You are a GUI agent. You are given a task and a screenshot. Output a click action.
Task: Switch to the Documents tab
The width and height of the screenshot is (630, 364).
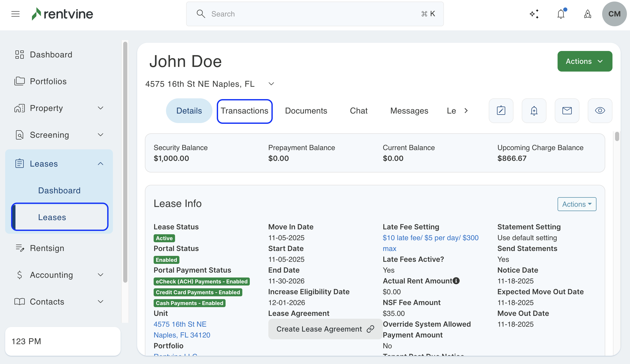[x=306, y=111]
